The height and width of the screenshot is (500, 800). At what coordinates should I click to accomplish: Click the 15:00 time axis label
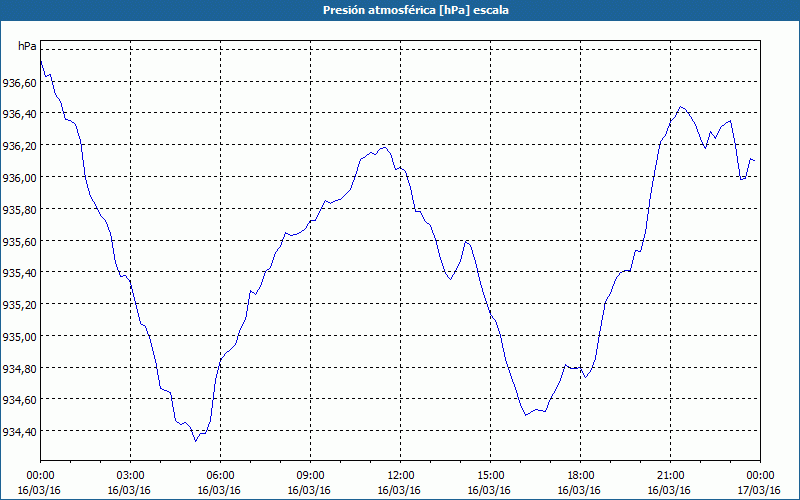[x=490, y=476]
